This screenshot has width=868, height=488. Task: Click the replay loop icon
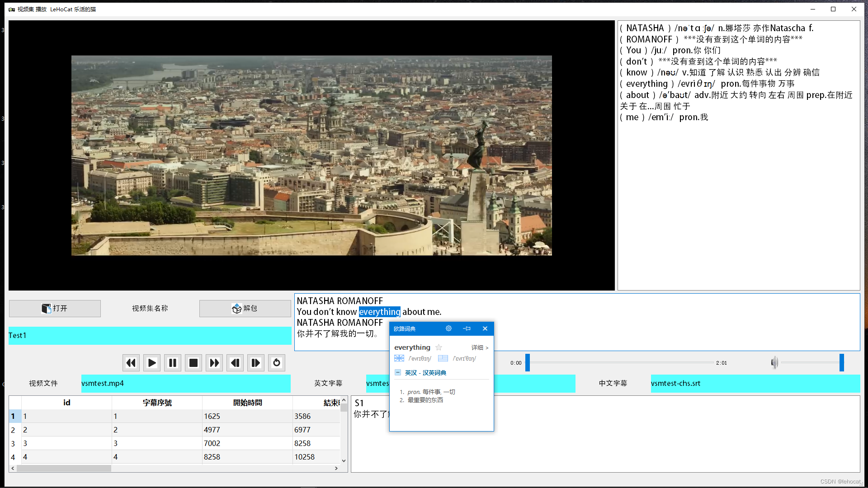pos(277,363)
